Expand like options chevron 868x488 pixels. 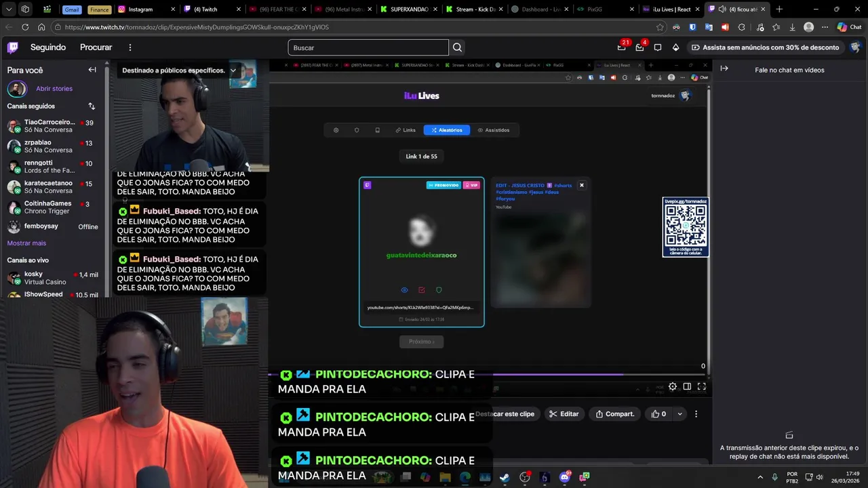click(679, 414)
